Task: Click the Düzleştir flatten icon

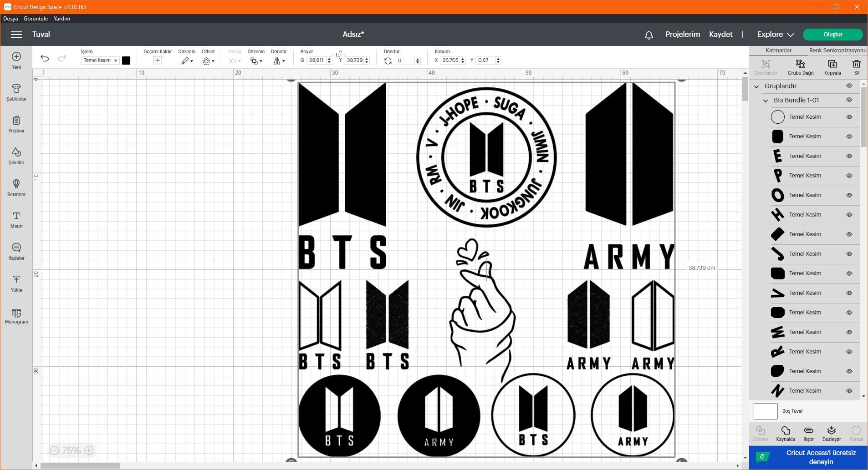Action: coord(831,432)
